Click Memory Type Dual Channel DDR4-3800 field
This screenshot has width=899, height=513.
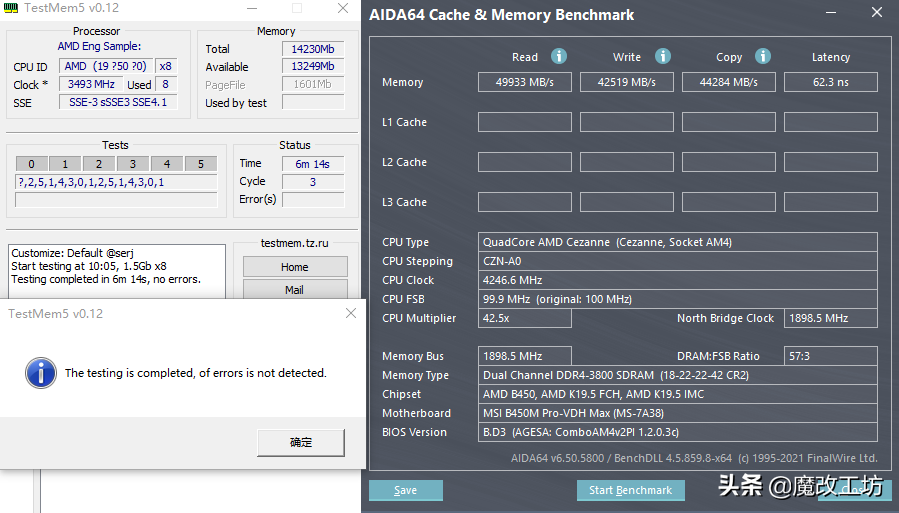point(678,375)
